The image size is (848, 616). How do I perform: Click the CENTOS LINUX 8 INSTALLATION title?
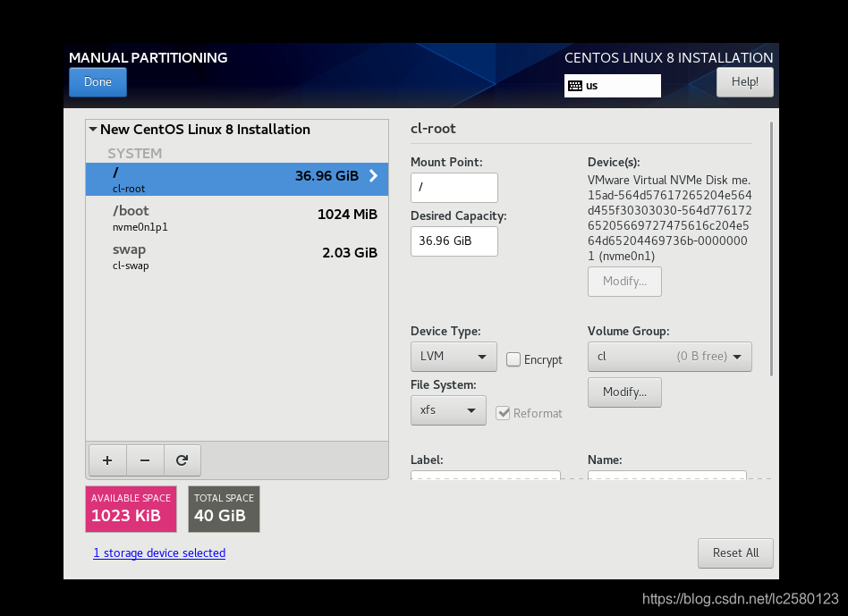[669, 58]
